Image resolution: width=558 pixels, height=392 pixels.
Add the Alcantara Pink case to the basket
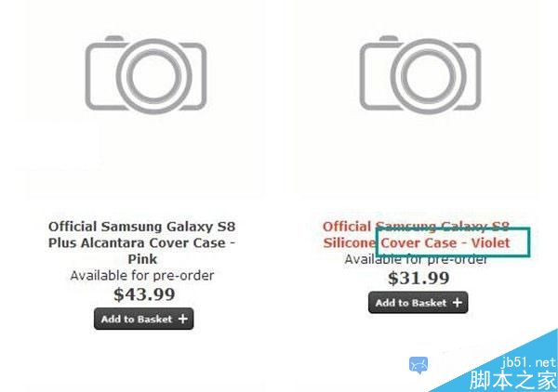tap(144, 319)
